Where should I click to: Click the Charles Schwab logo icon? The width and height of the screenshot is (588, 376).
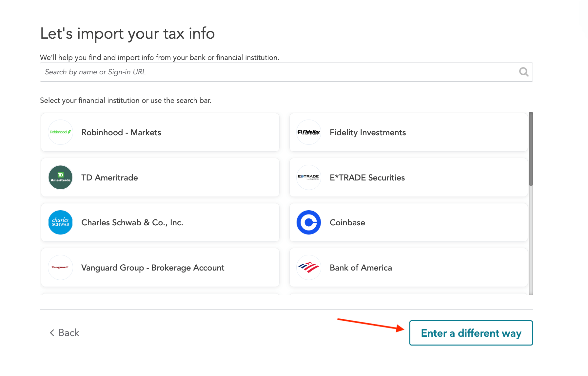coord(60,222)
